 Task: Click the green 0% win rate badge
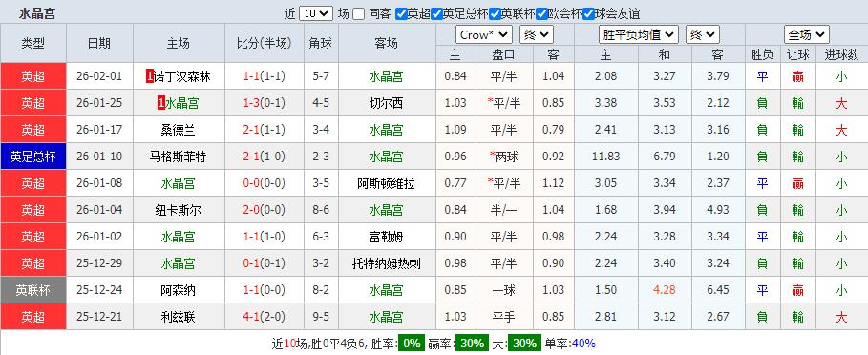coord(412,344)
